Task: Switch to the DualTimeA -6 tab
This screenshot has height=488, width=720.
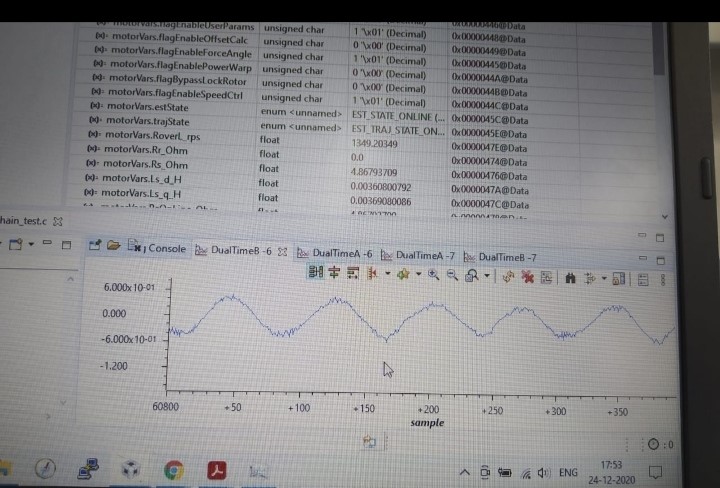Action: [x=335, y=253]
